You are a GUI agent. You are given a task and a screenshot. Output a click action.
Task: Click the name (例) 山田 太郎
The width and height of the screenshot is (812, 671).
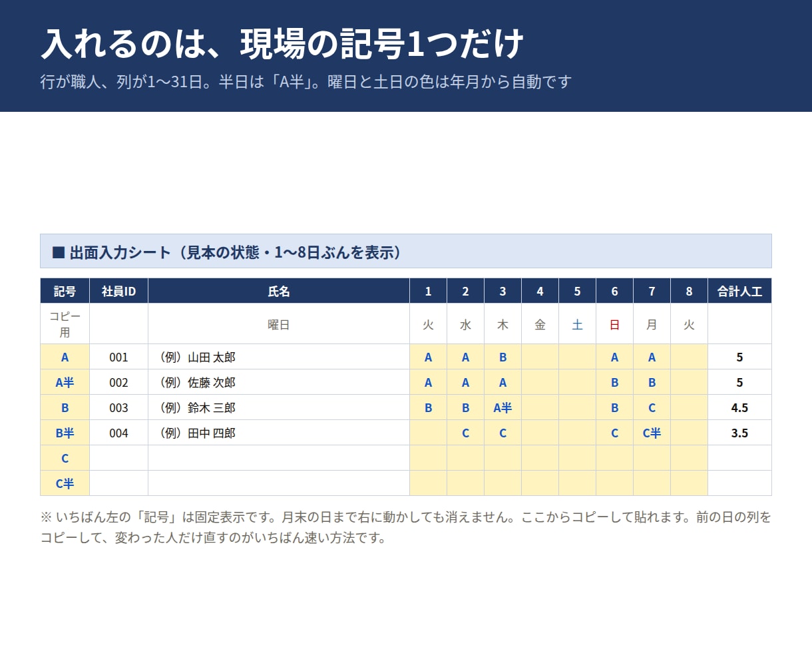coord(197,357)
